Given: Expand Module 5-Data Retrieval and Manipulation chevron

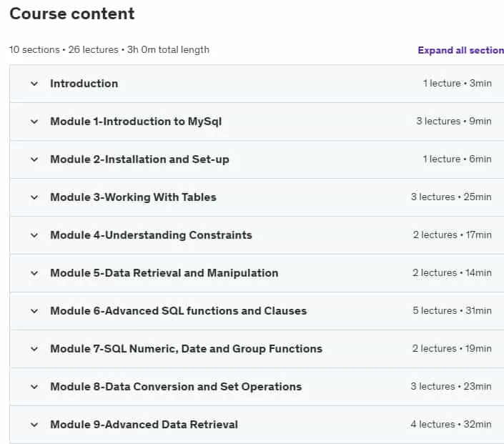Looking at the screenshot, I should 34,273.
